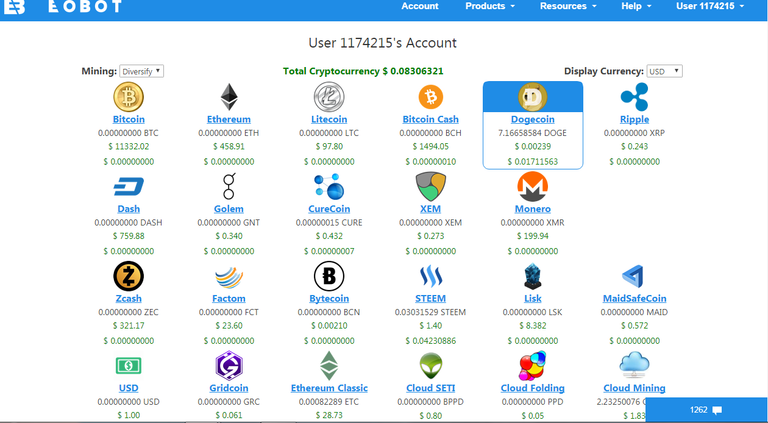Click the User 1174215's Account heading

(x=383, y=43)
